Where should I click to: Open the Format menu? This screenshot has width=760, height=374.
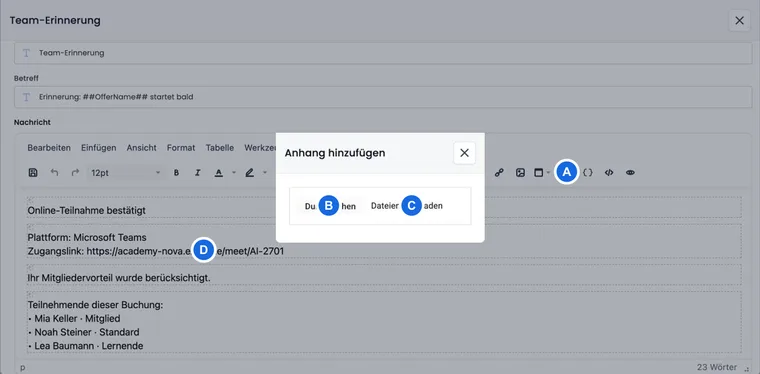click(x=181, y=148)
